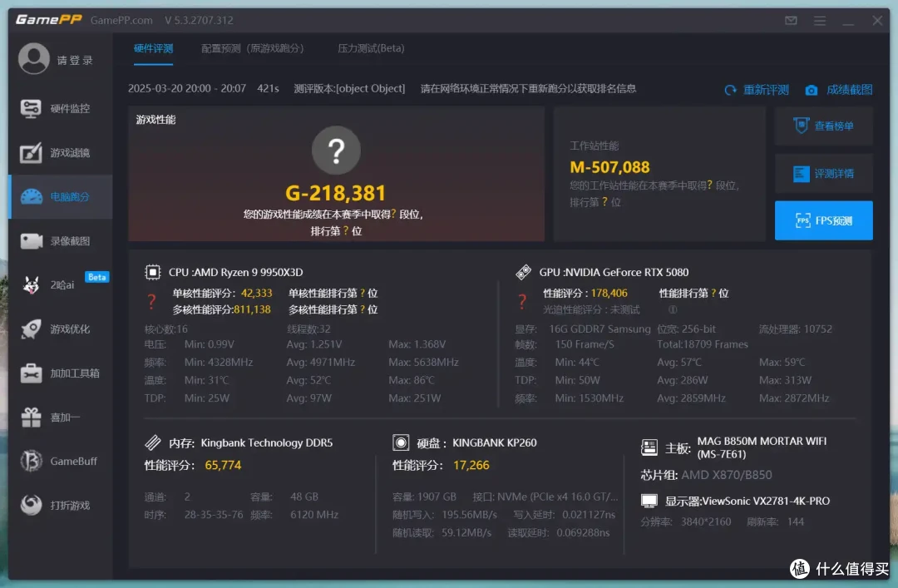Click the gray question mark rank badge
898x588 pixels.
(x=336, y=151)
